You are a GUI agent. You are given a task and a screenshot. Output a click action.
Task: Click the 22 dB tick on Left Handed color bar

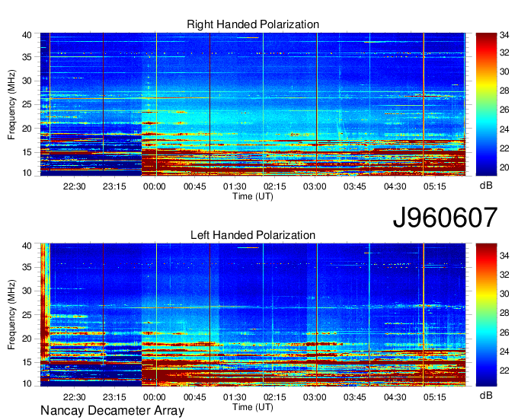[x=504, y=371]
